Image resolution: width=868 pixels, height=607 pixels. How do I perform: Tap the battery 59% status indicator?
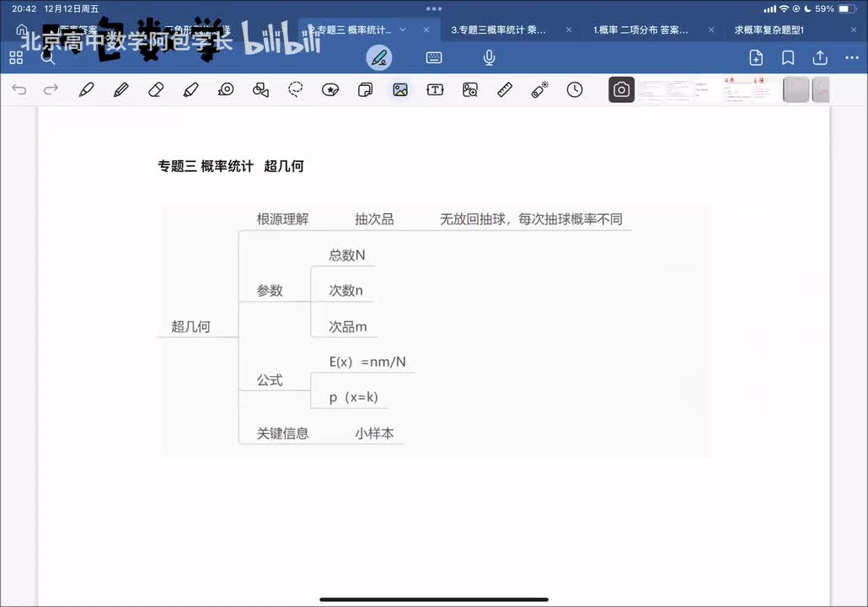click(835, 9)
